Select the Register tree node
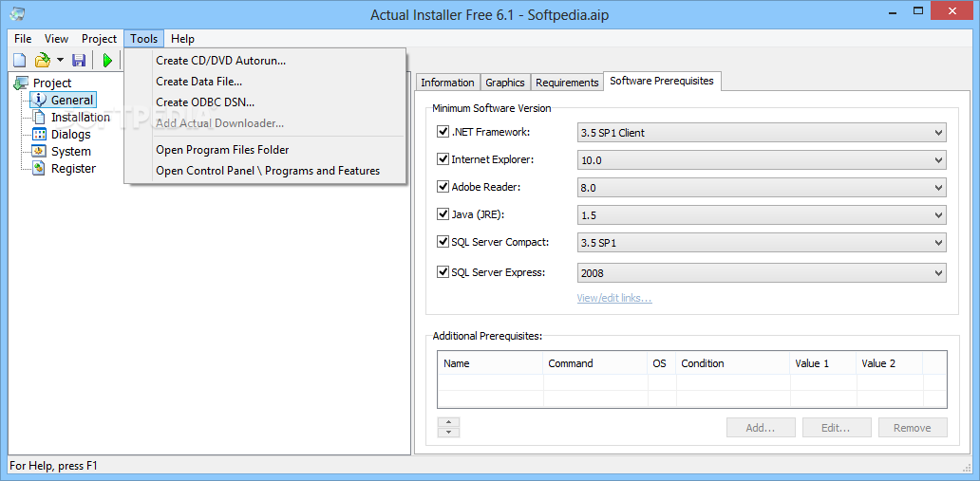This screenshot has height=481, width=980. tap(73, 168)
